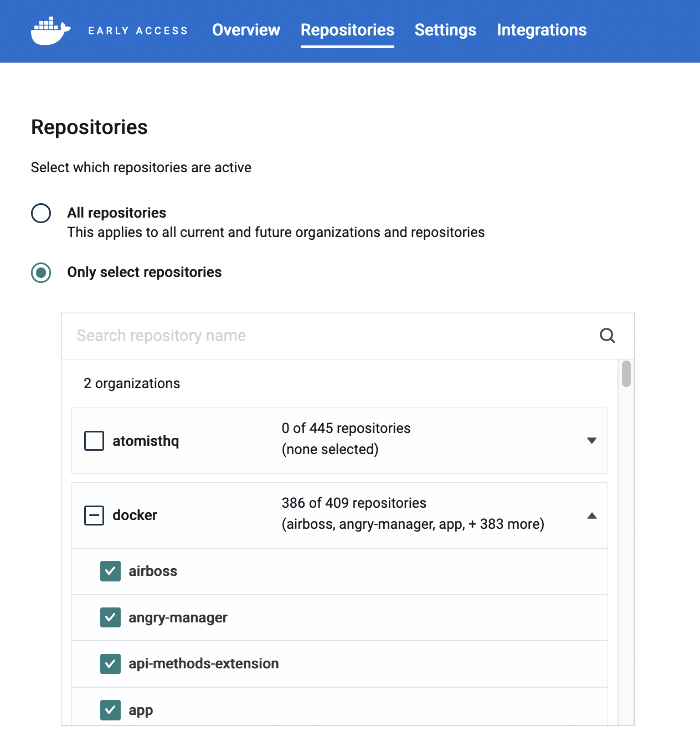The width and height of the screenshot is (700, 742).
Task: Uncheck the app repository checkbox
Action: point(110,710)
